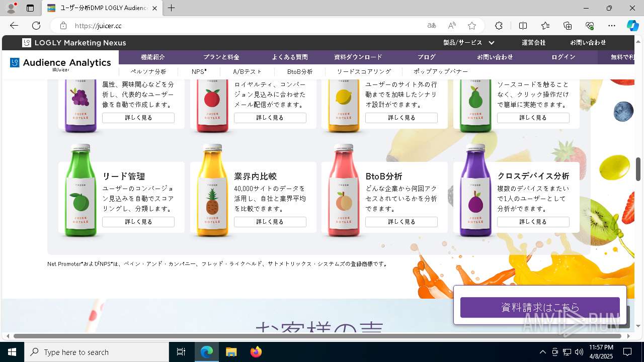
Task: Open the Translate page icon in address bar
Action: (x=432, y=26)
